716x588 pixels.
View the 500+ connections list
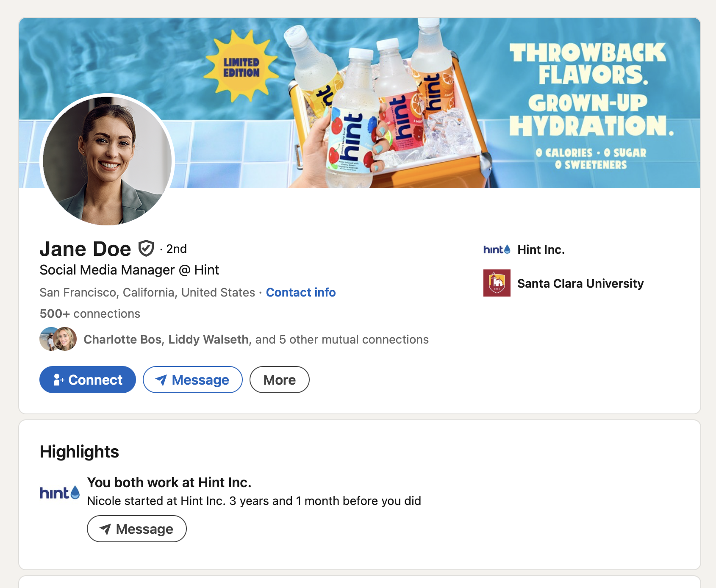(90, 313)
